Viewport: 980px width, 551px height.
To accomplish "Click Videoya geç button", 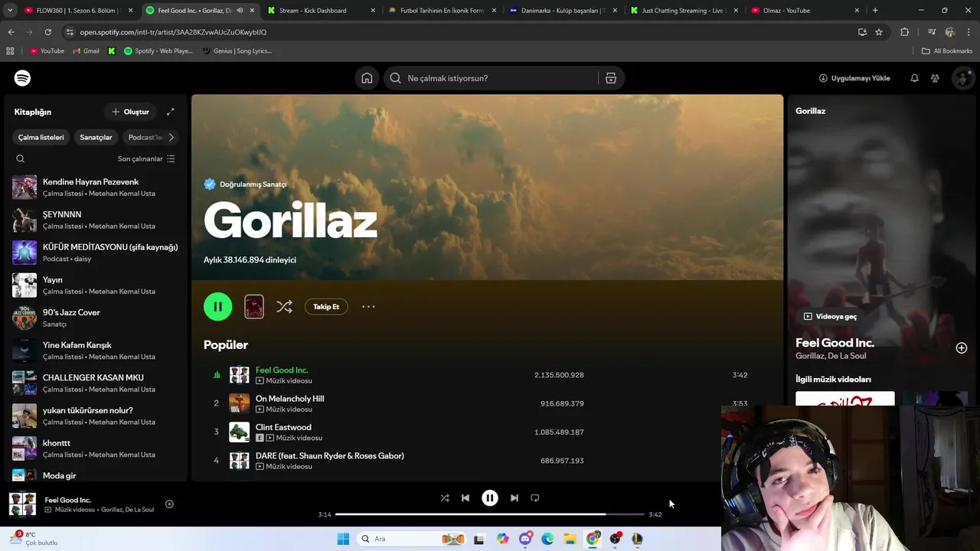I will click(x=830, y=316).
